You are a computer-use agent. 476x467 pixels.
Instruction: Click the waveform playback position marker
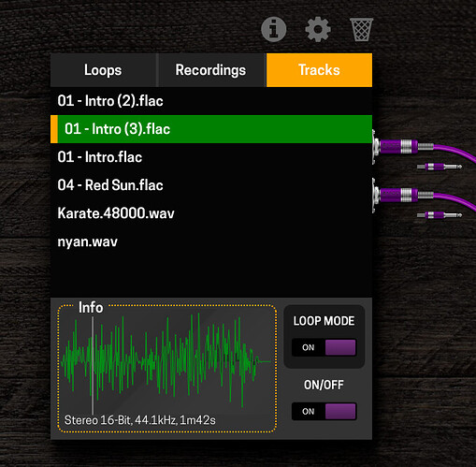93,366
